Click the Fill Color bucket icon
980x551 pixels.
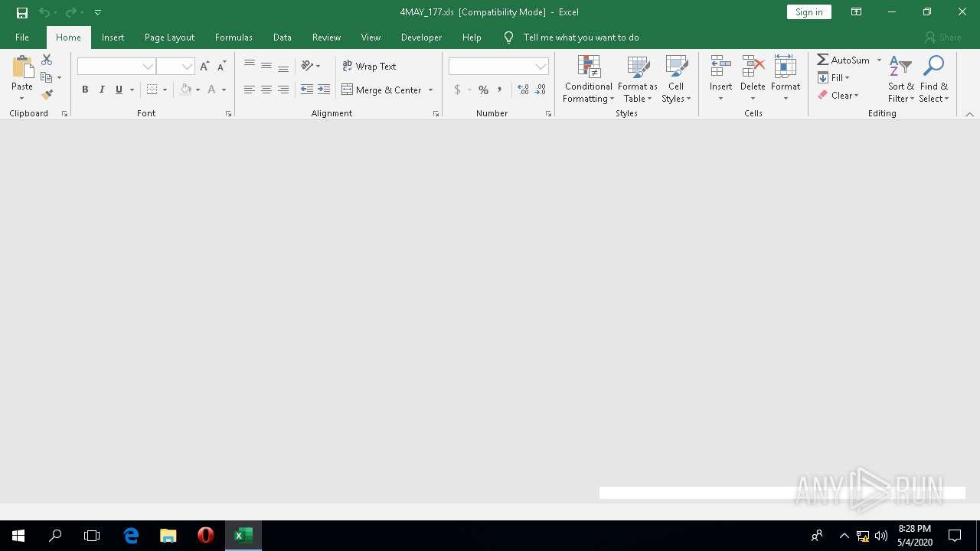coord(185,90)
